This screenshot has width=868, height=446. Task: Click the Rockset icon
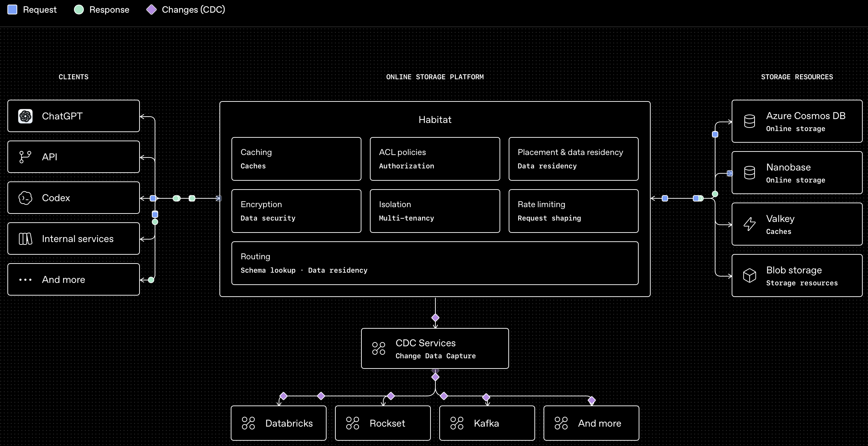pos(353,423)
